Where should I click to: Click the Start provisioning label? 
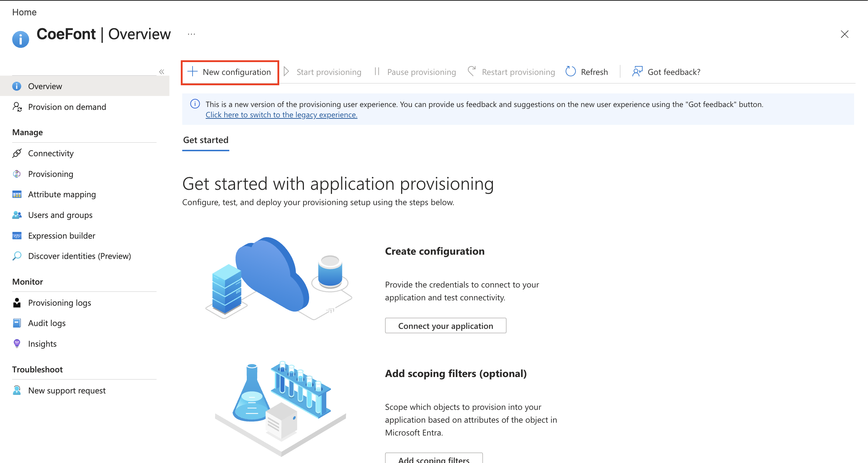[329, 72]
